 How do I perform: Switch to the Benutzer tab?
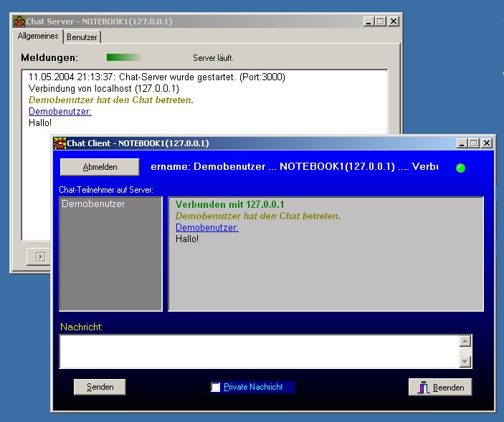click(x=82, y=37)
